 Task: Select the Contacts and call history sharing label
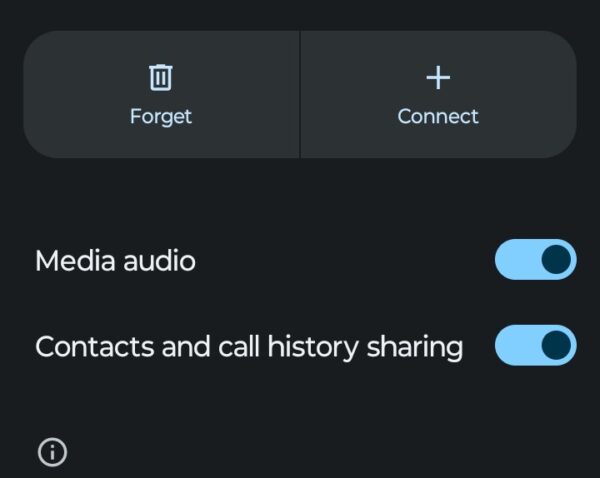(x=249, y=347)
